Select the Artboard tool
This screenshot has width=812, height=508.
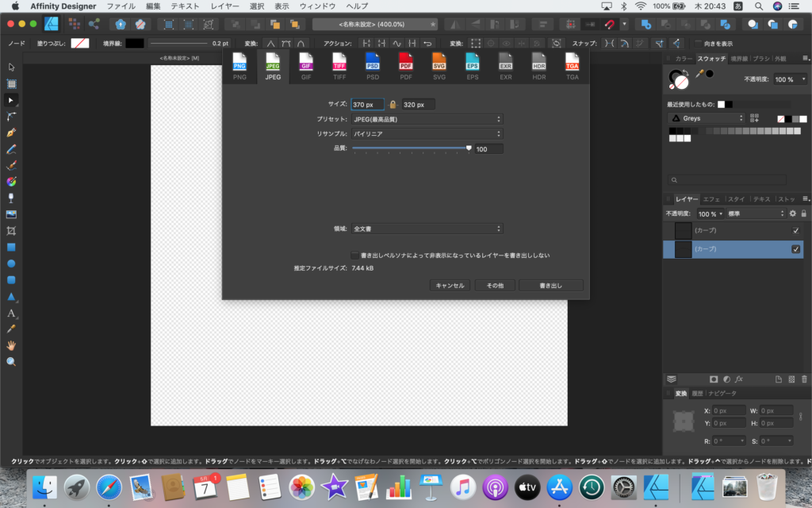coord(11,84)
